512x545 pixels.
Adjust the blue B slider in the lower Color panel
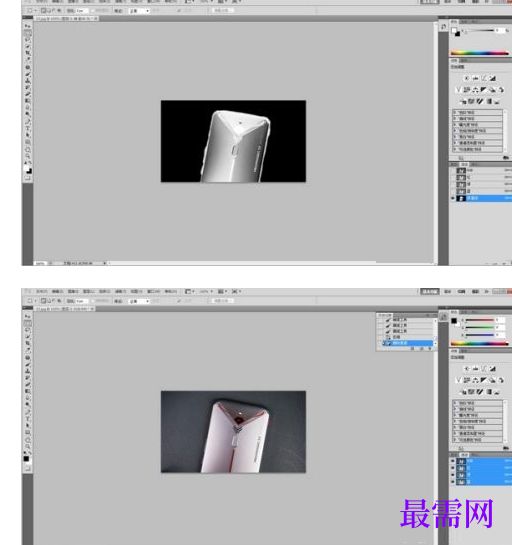(x=479, y=335)
